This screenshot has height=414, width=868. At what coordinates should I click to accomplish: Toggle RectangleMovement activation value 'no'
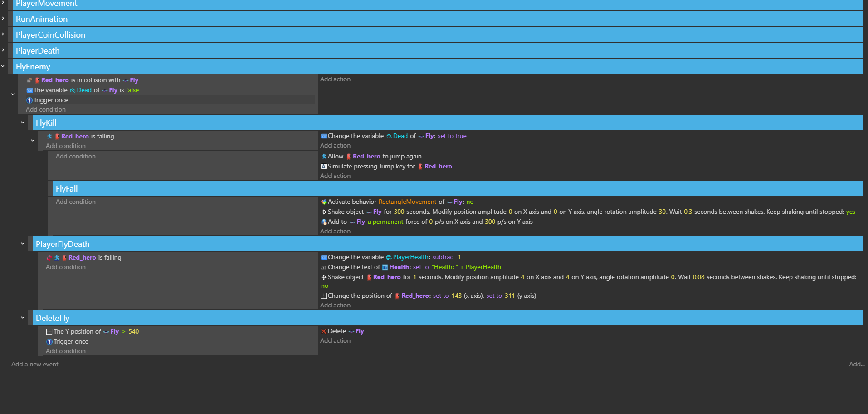click(x=470, y=202)
